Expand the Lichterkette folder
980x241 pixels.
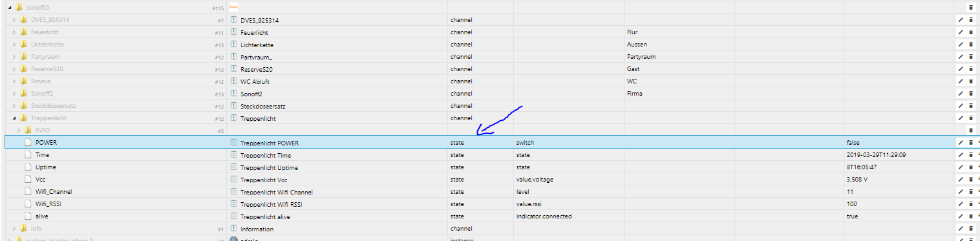[14, 45]
